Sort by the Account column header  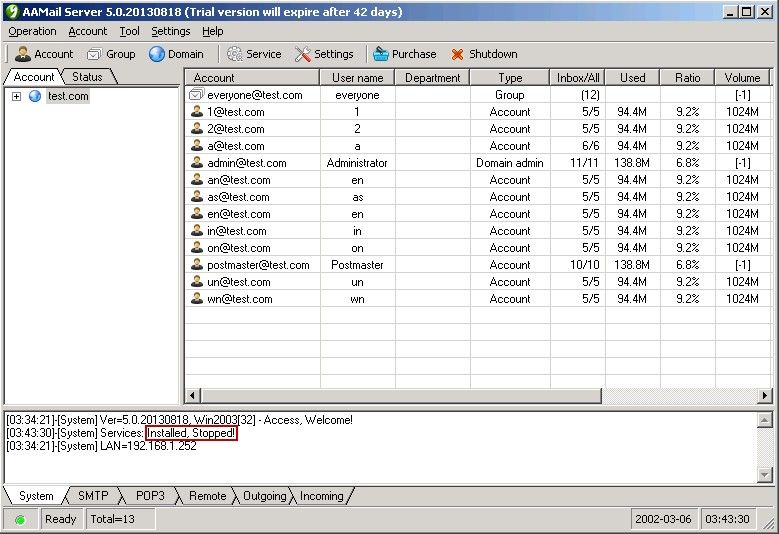click(252, 77)
